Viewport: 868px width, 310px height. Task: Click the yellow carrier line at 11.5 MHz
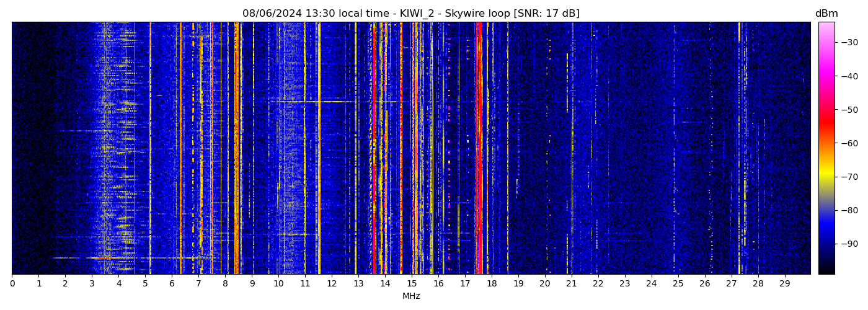pyautogui.click(x=319, y=149)
